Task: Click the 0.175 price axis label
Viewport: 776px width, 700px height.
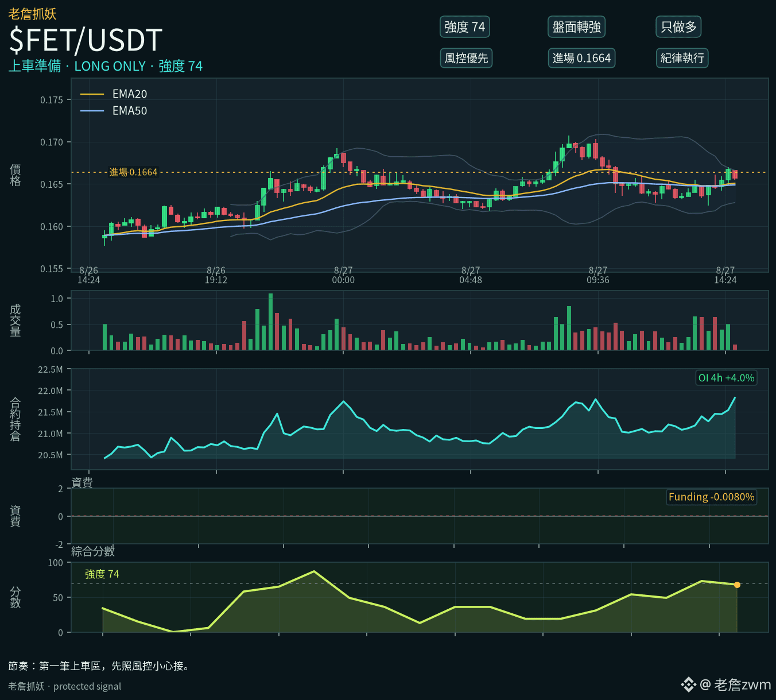Action: click(x=52, y=100)
